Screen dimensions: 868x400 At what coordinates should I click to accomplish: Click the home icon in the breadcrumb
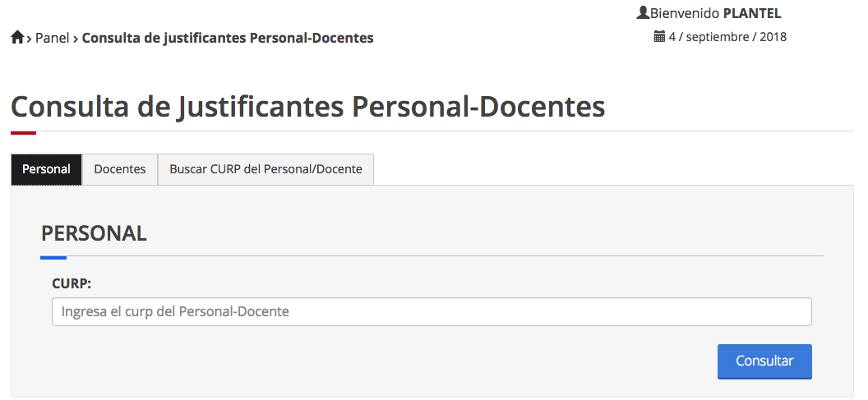(17, 38)
